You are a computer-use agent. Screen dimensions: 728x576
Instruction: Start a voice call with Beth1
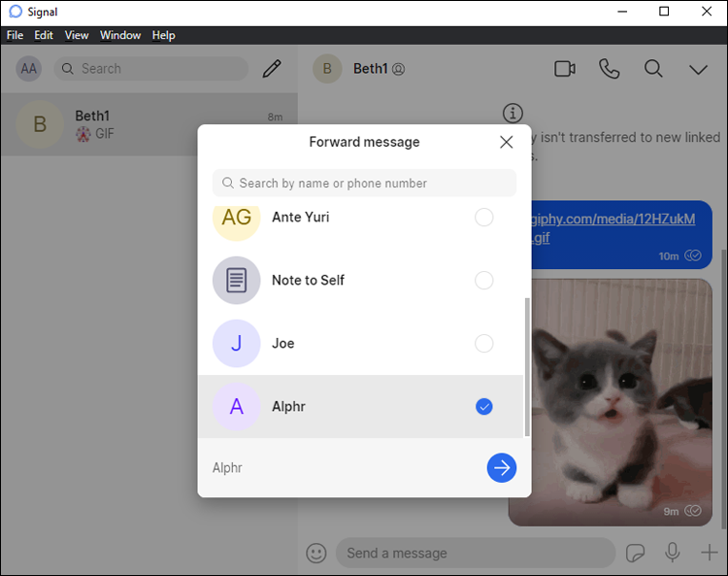click(x=610, y=69)
